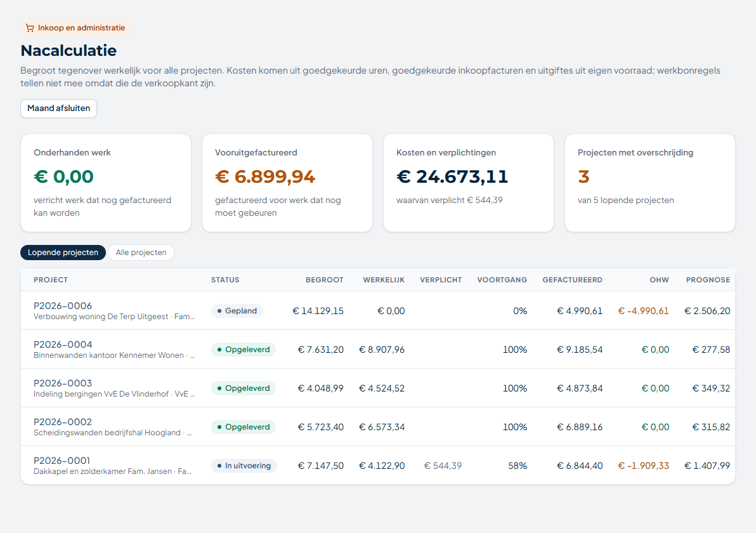This screenshot has height=533, width=756.
Task: Select the Onderhanden werk summary card
Action: 106,183
